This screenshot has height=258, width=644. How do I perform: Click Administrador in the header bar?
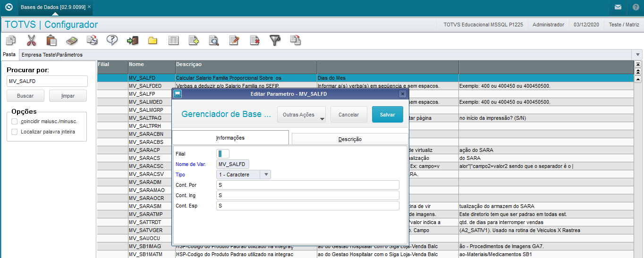tap(548, 25)
